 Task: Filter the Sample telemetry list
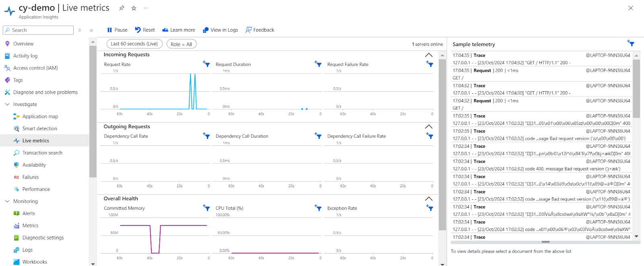click(x=631, y=43)
